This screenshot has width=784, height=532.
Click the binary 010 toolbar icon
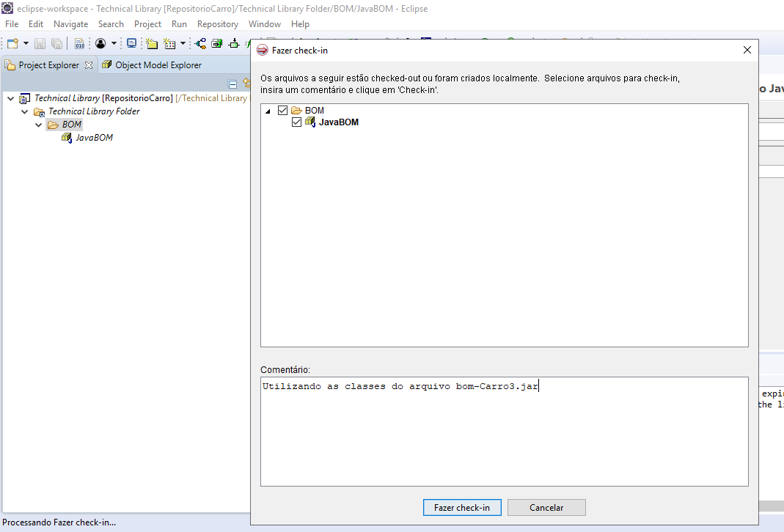tap(79, 43)
